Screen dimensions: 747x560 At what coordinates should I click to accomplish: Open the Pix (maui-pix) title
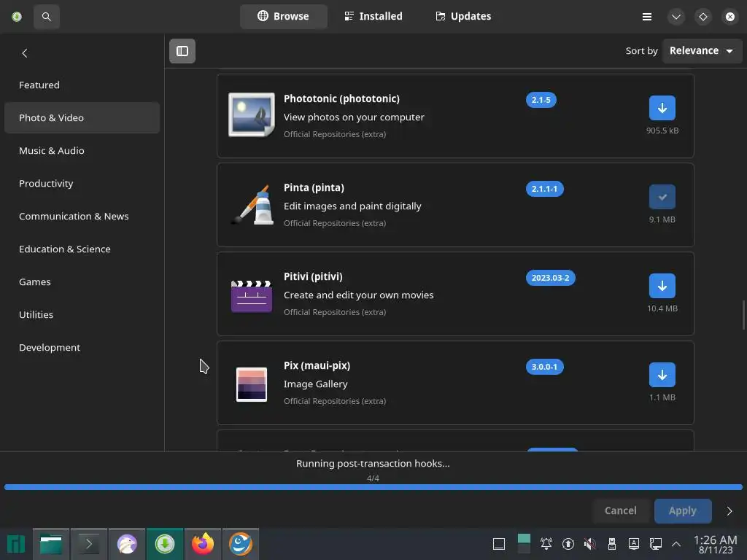(317, 366)
